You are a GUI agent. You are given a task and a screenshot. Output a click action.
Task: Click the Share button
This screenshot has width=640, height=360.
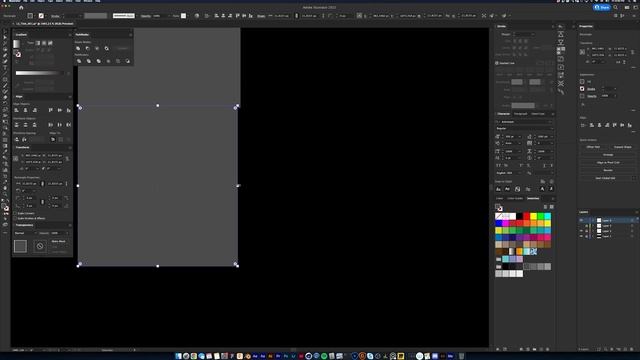pos(602,7)
